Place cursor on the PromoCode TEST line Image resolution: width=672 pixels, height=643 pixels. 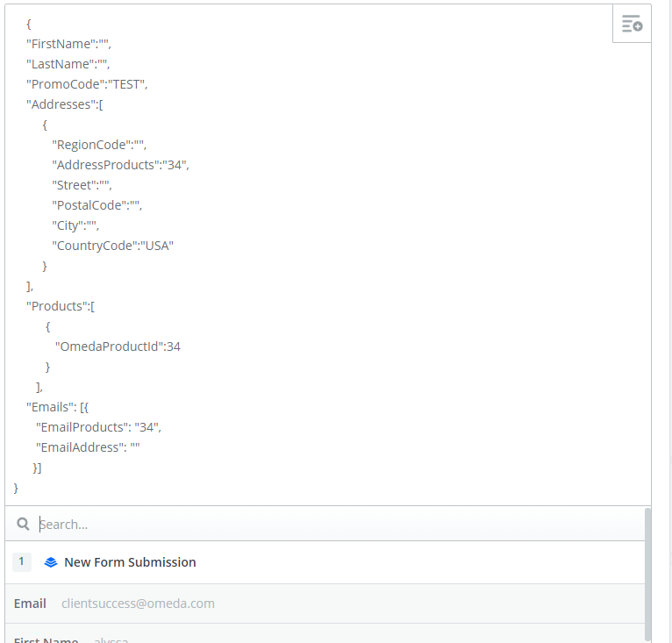[x=87, y=84]
